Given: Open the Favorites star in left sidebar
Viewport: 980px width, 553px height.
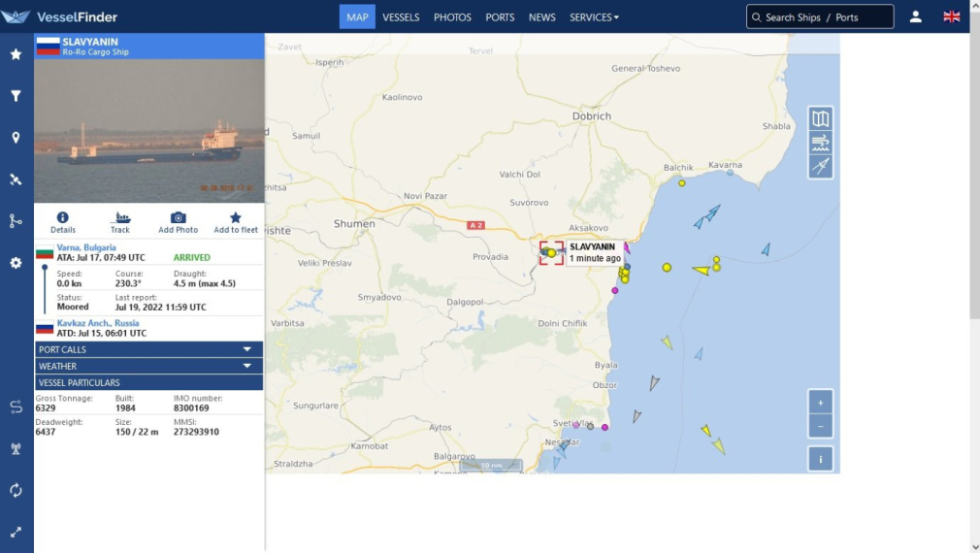Looking at the screenshot, I should click(16, 54).
